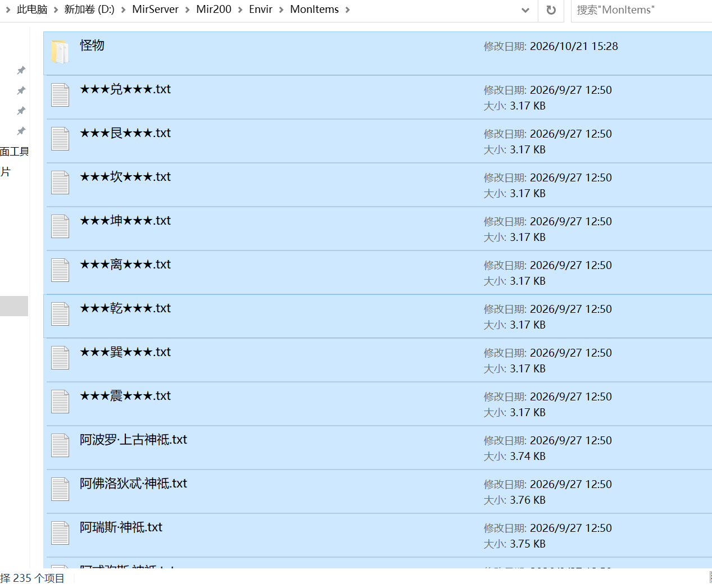The image size is (712, 588).
Task: Expand chevron after 此电脑 in breadcrumb
Action: 56,10
